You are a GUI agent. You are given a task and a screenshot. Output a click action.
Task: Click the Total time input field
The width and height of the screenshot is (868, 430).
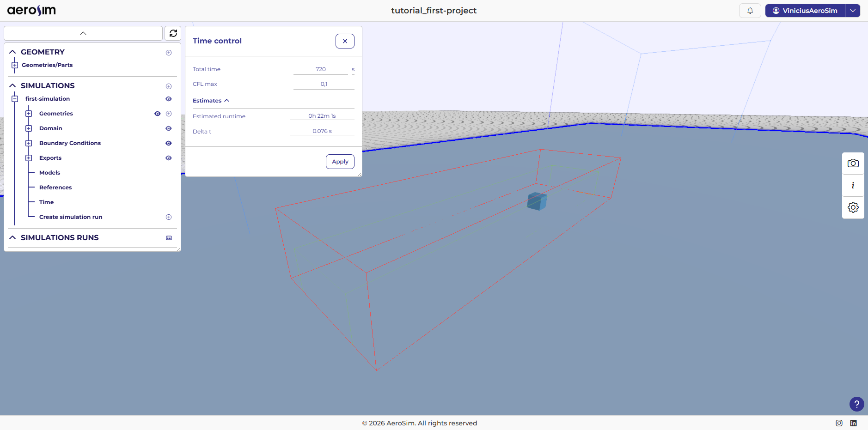coord(321,69)
